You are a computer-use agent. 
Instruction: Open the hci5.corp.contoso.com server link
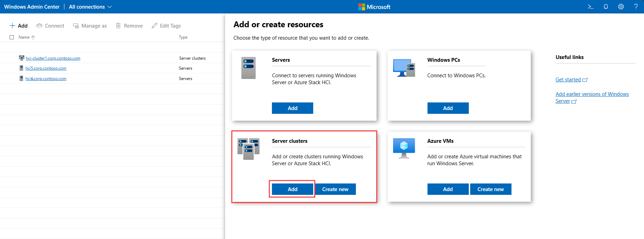coord(46,68)
